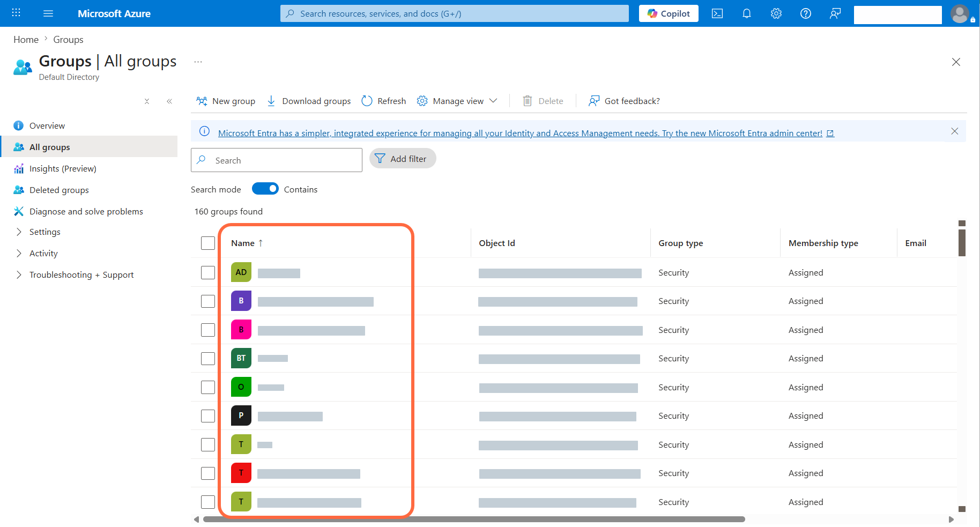Open the Microsoft Entra admin center link
The width and height of the screenshot is (980, 527).
[526, 133]
